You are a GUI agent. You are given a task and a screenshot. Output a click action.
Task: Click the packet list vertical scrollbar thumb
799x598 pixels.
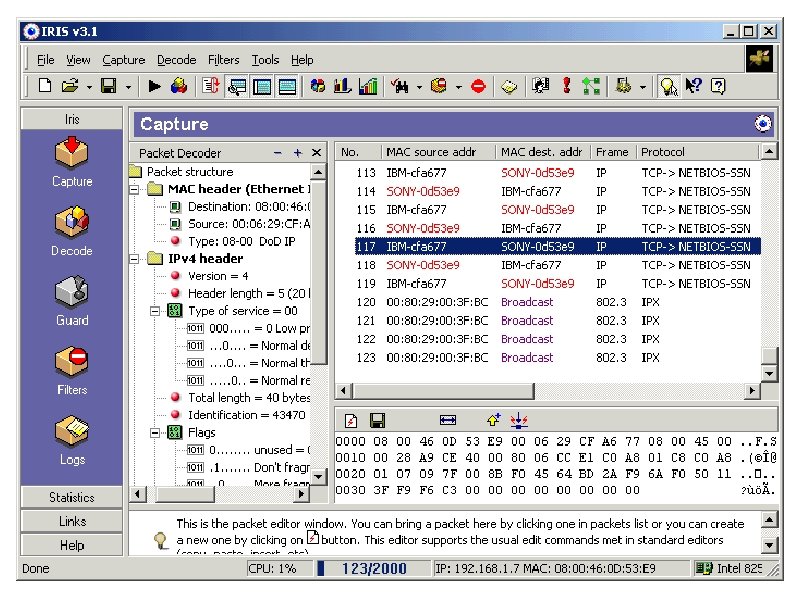769,356
